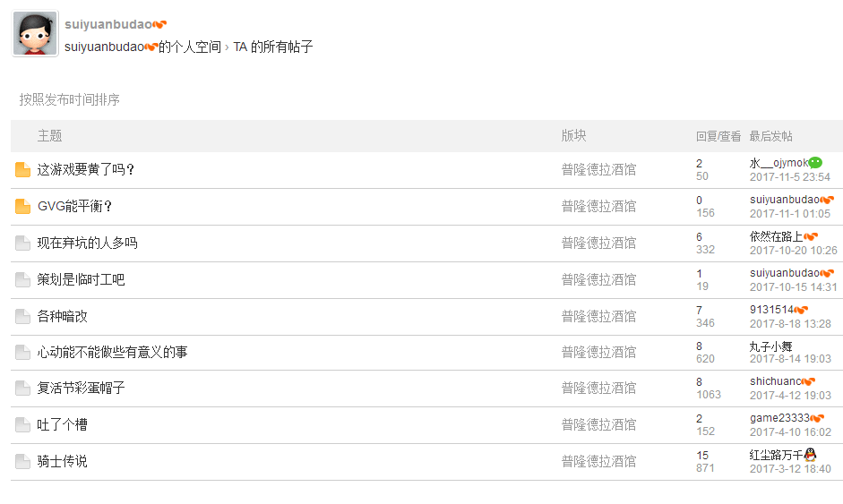
Task: Click the bold suiyuanbudao username heading
Action: [x=108, y=24]
